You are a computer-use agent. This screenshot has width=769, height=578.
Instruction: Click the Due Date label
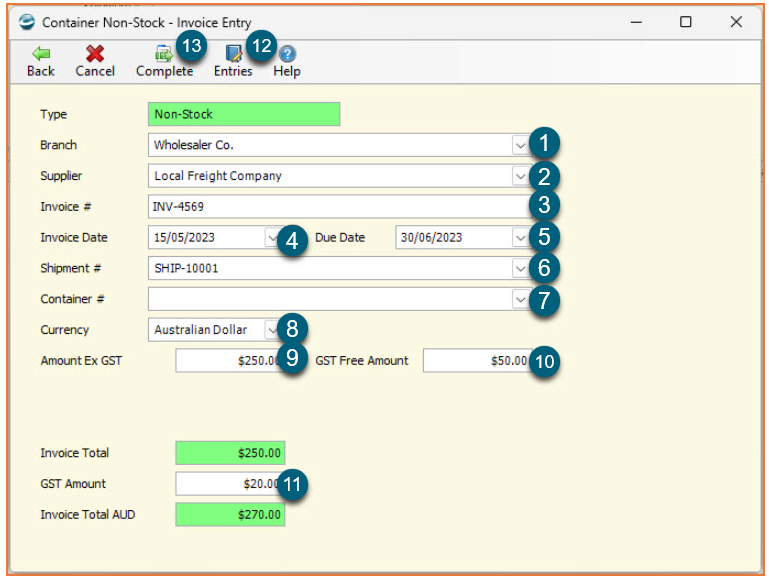tap(340, 238)
